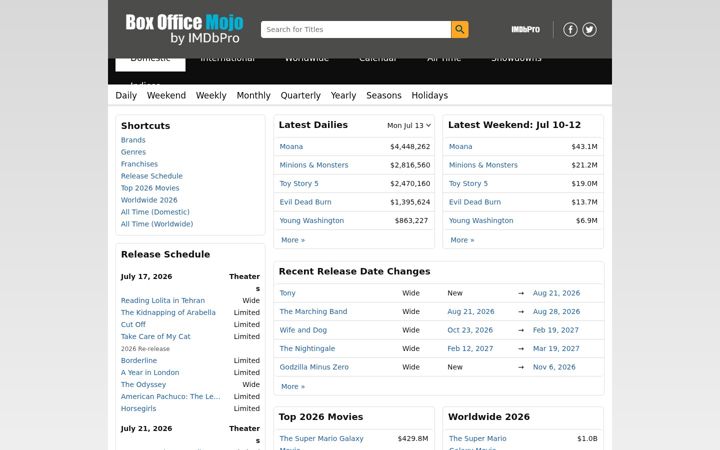Click the $43.1M weekend gross value

pyautogui.click(x=584, y=146)
